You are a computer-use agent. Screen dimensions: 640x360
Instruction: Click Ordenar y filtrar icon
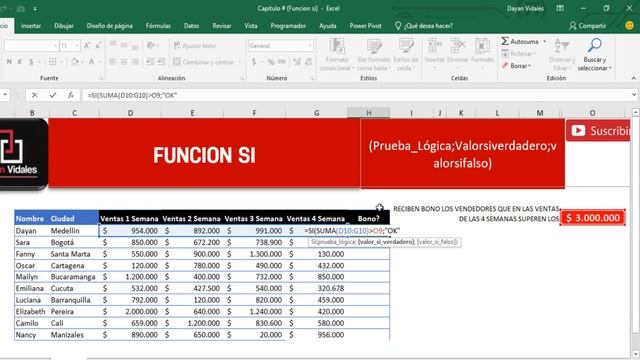(x=562, y=45)
